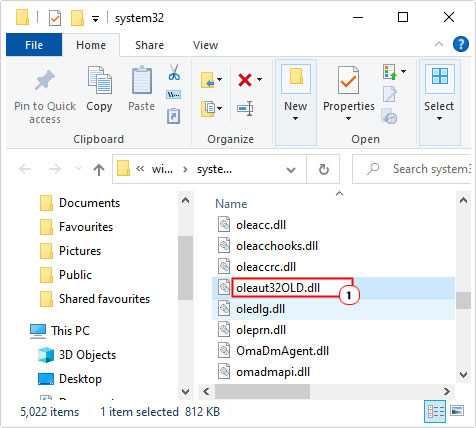This screenshot has width=476, height=428.
Task: Click the Open icon in ribbon
Action: (390, 72)
